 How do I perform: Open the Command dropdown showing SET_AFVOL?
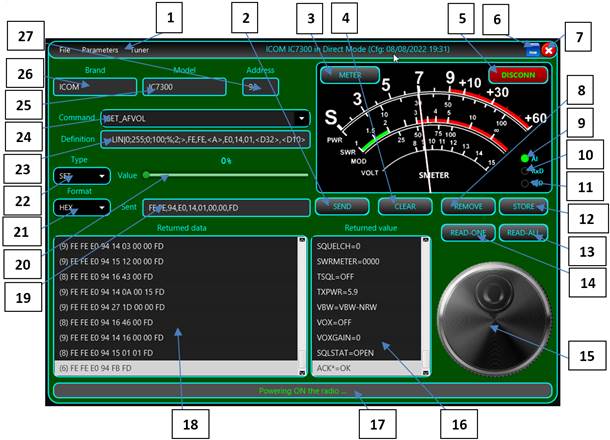pos(206,117)
